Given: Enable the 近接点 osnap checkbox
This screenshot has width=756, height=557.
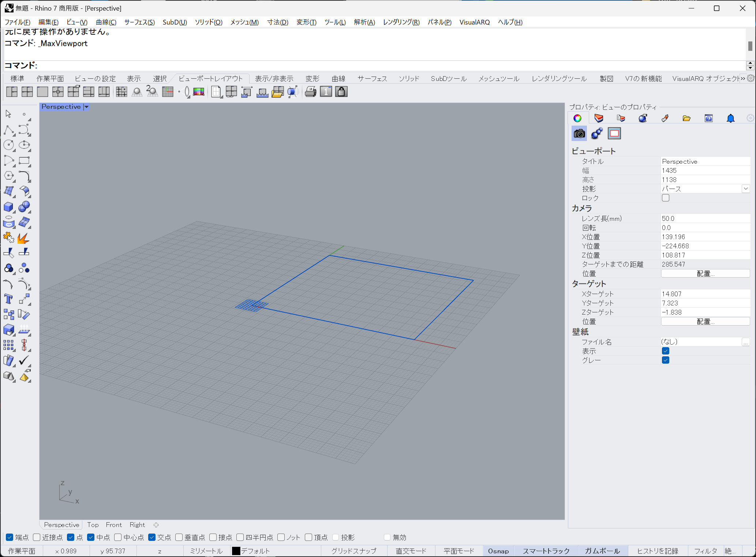Looking at the screenshot, I should 37,537.
